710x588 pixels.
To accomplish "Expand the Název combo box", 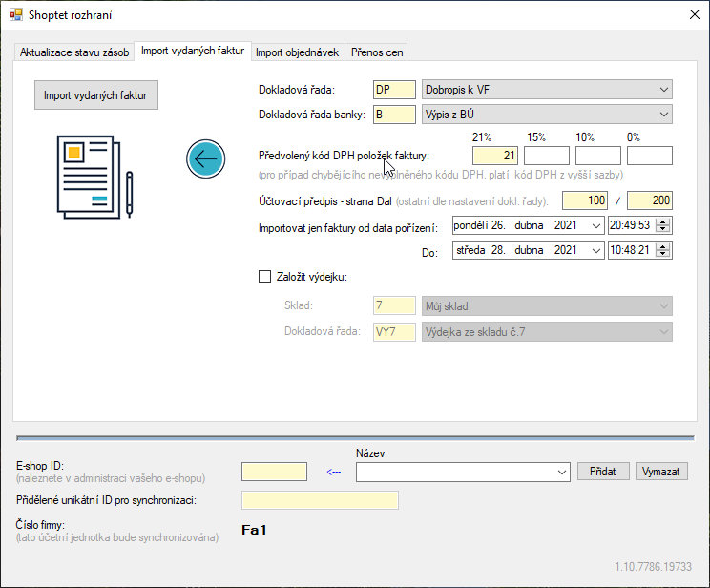I will [x=562, y=472].
